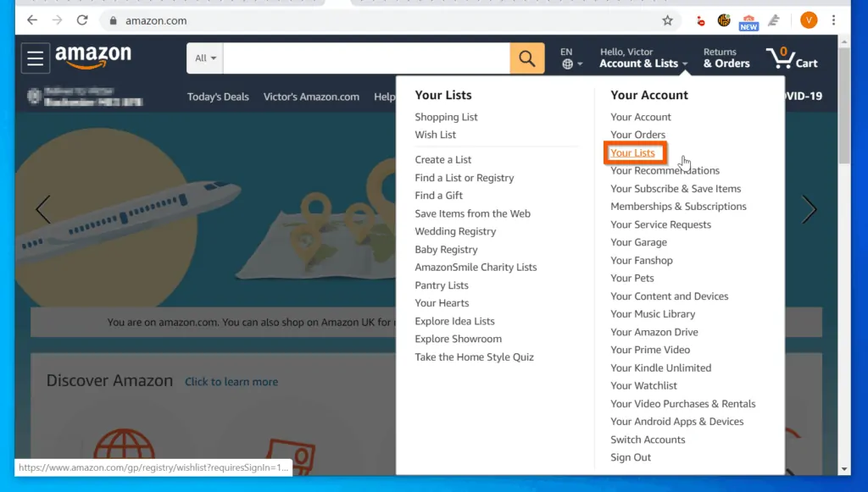Open Your Service Requests

tap(660, 225)
